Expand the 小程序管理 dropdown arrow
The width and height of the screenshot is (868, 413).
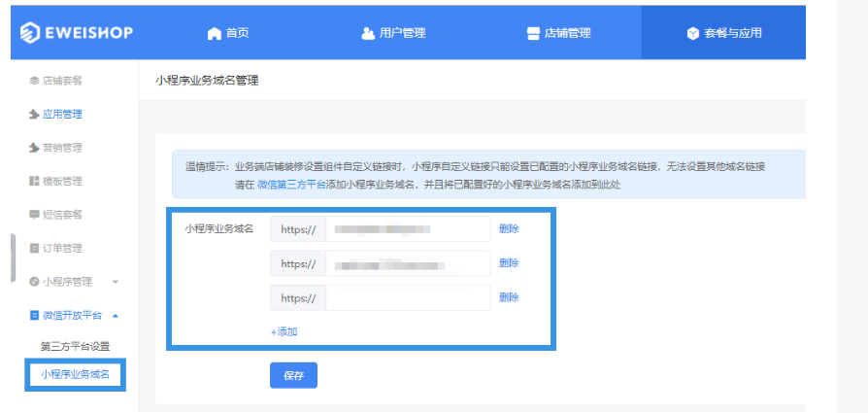pos(116,282)
